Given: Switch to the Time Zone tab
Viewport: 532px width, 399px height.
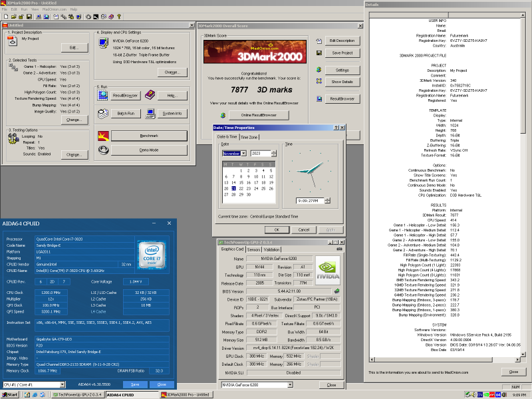Looking at the screenshot, I should [x=249, y=137].
